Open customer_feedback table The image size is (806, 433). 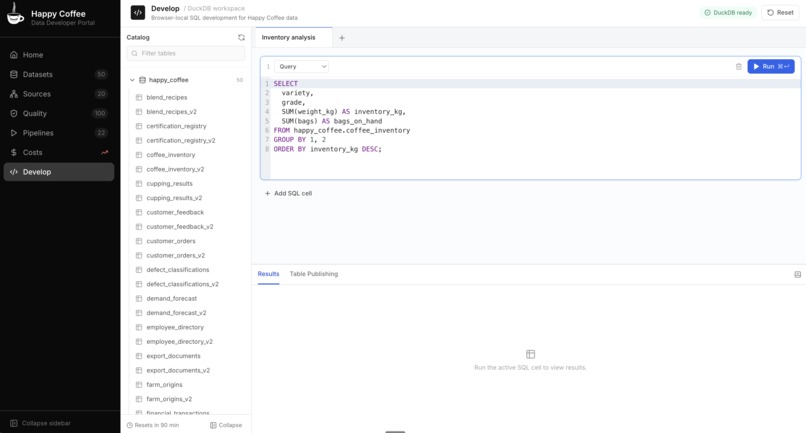tap(175, 212)
